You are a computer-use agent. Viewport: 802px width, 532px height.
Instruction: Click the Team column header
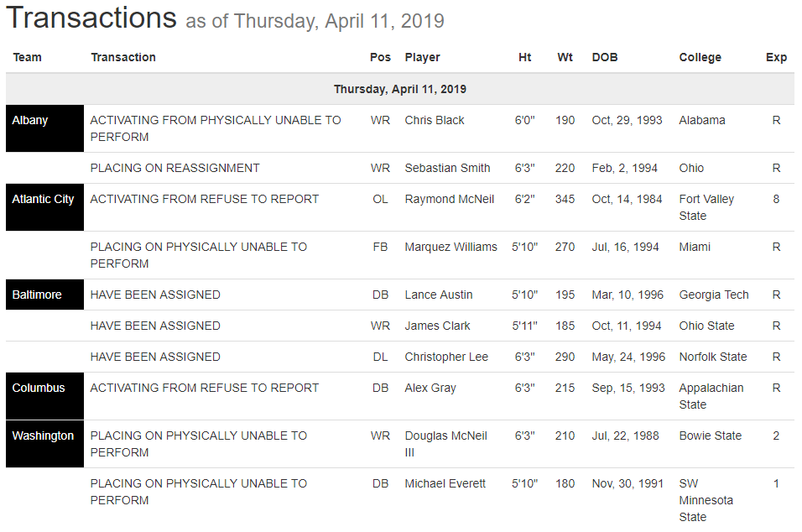28,57
